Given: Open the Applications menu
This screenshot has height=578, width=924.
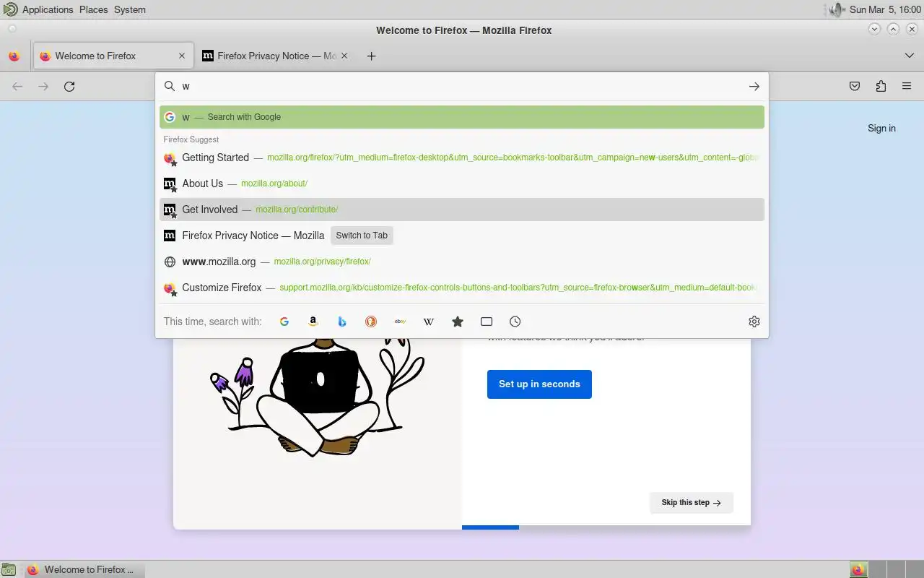Looking at the screenshot, I should (48, 9).
